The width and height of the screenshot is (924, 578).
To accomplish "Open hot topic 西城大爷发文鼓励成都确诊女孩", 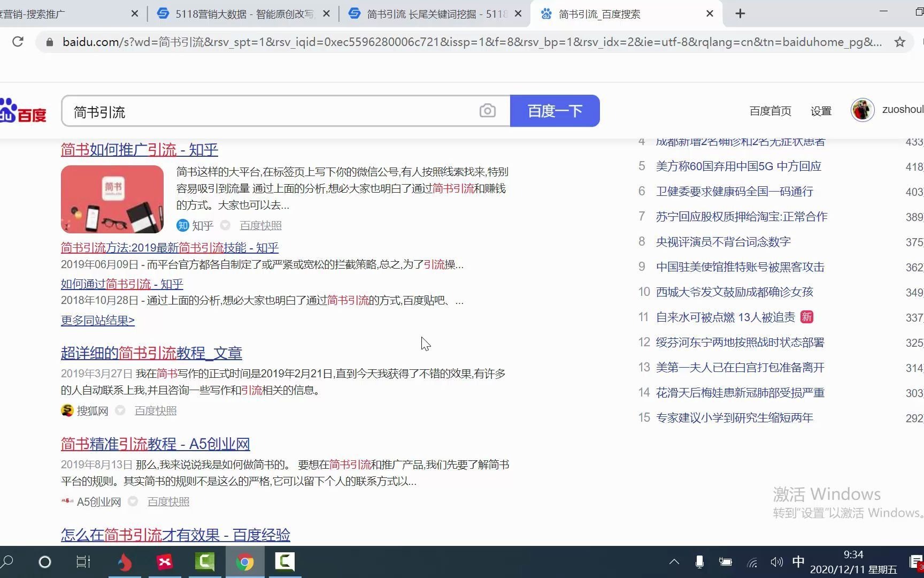I will 735,292.
